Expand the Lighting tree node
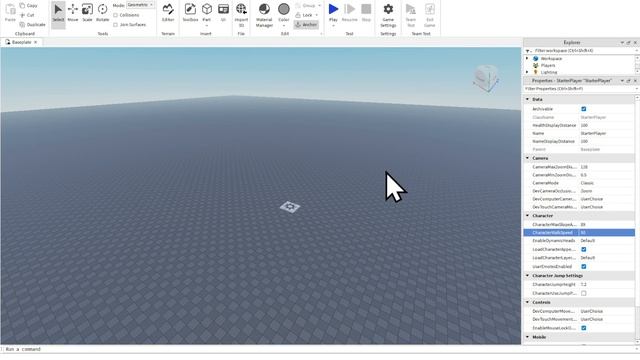This screenshot has width=640, height=360. [x=527, y=72]
